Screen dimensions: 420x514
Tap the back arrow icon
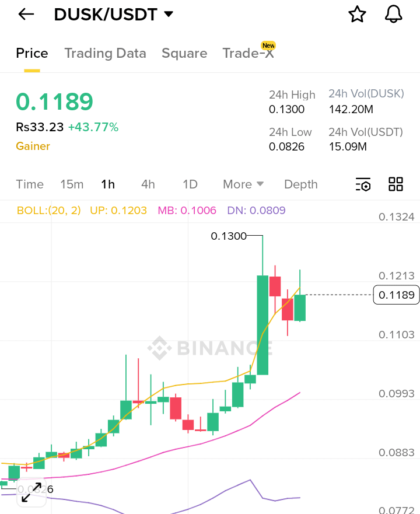(26, 14)
